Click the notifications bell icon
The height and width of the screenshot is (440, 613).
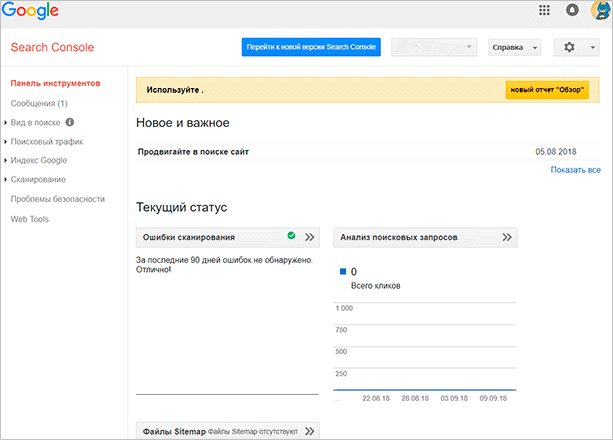572,11
